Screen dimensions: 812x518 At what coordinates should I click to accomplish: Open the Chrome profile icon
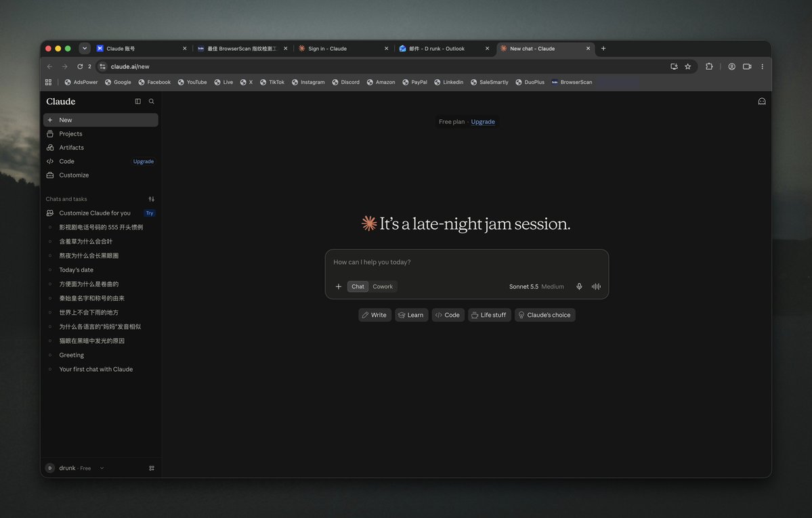(x=731, y=66)
